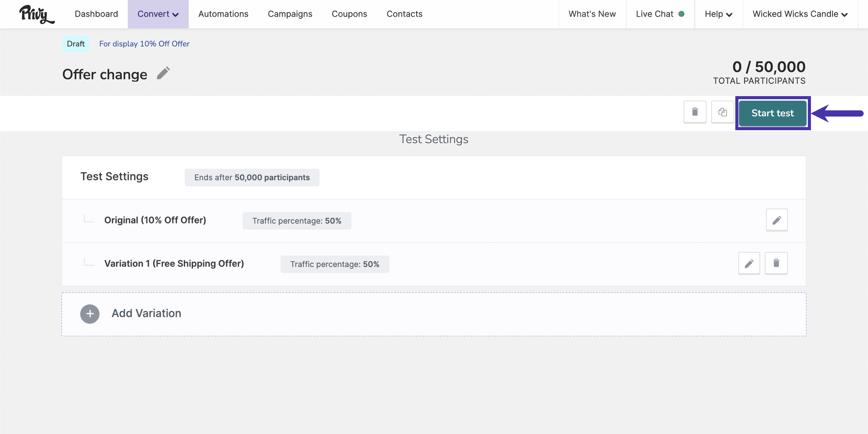Open the Automations section
This screenshot has height=434, width=868.
pyautogui.click(x=224, y=14)
